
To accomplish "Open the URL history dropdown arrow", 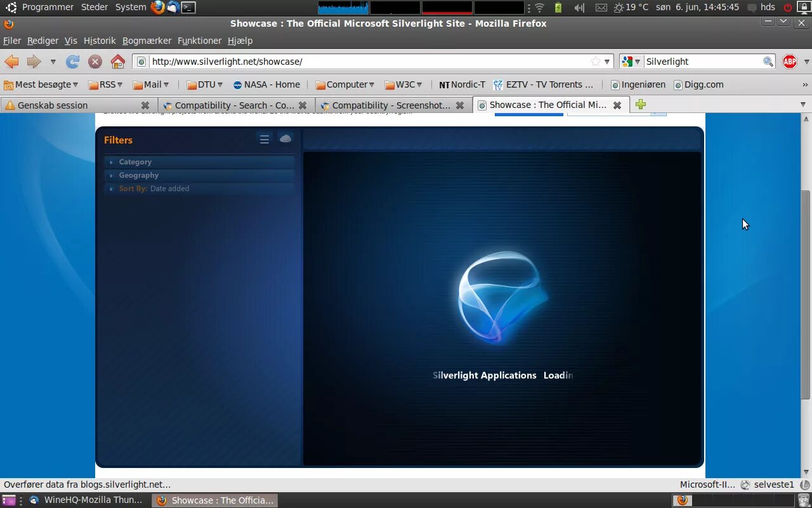I will [x=607, y=62].
